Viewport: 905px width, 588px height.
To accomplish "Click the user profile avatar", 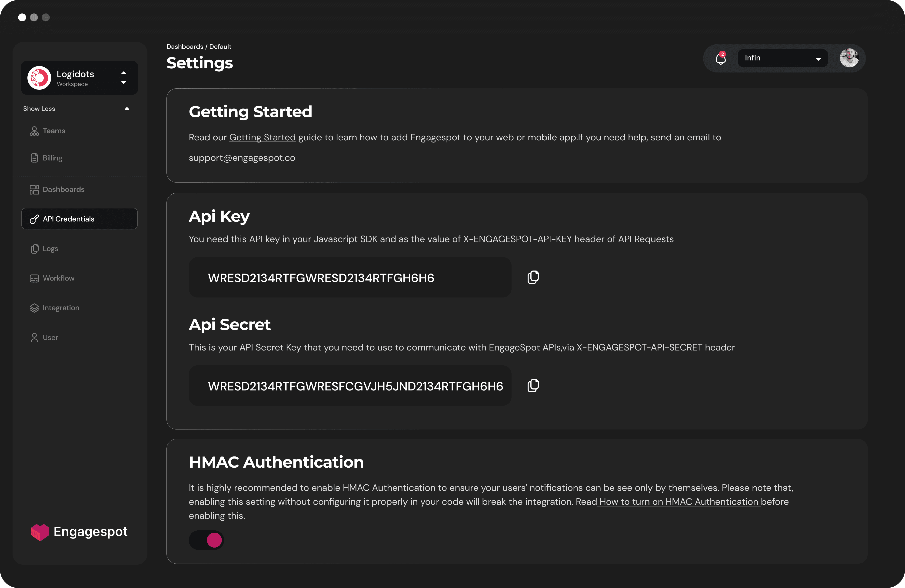I will [x=849, y=58].
